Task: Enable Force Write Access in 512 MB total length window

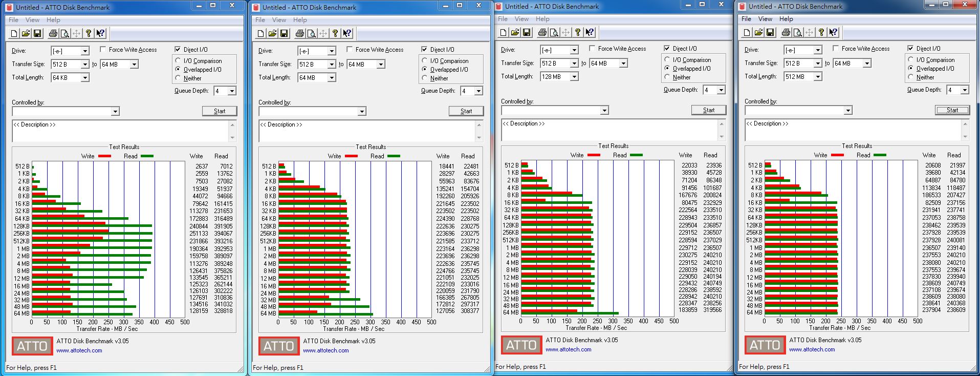Action: pyautogui.click(x=836, y=49)
